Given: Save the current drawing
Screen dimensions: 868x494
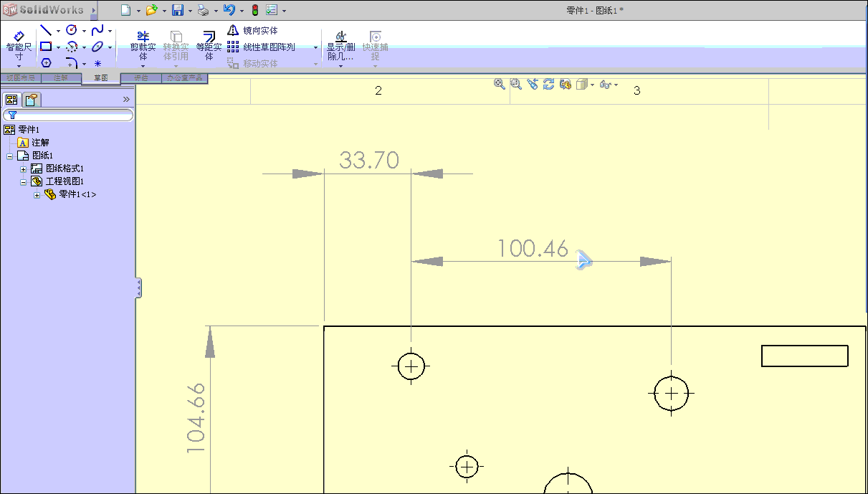Looking at the screenshot, I should [x=177, y=10].
